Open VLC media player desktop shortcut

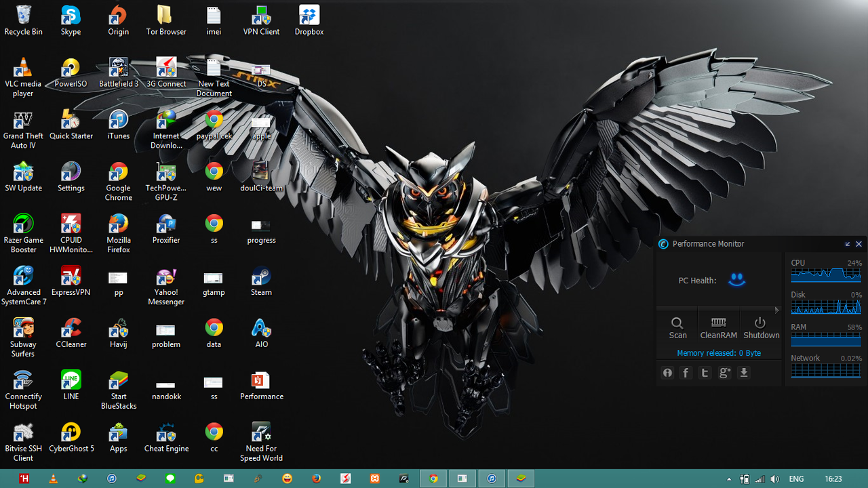[x=23, y=77]
